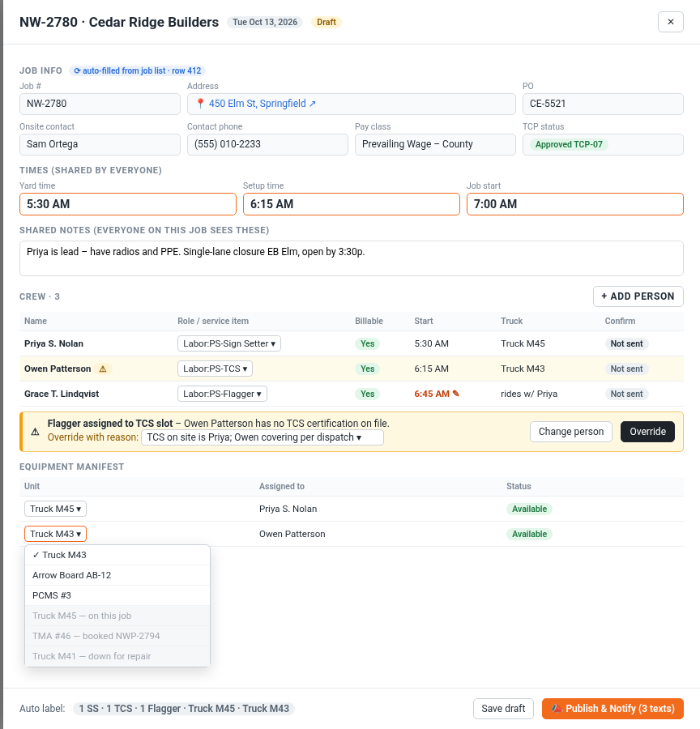The height and width of the screenshot is (729, 700).
Task: Click the pencil edit icon next to 6:45 AM
Action: [456, 394]
